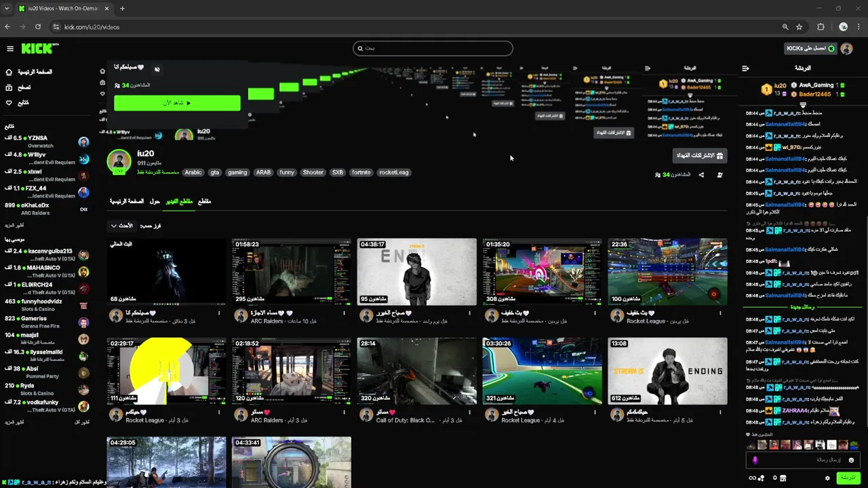Click the green شاهد الآن watch button

tap(177, 103)
